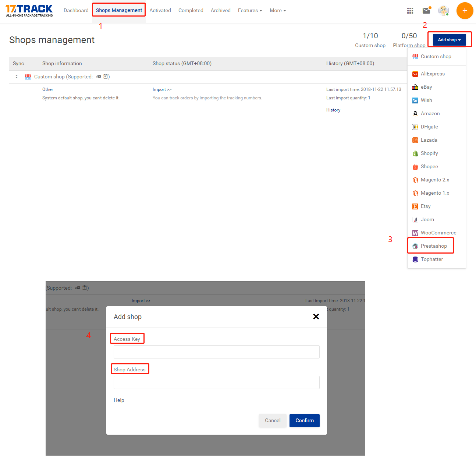
Task: Select Magento 1.x from shop list
Action: (x=437, y=193)
